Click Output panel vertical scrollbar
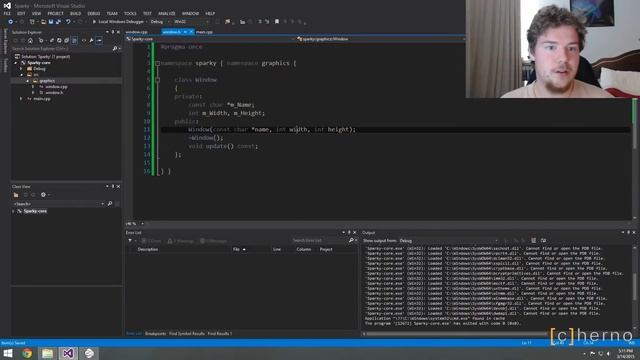 (x=634, y=286)
